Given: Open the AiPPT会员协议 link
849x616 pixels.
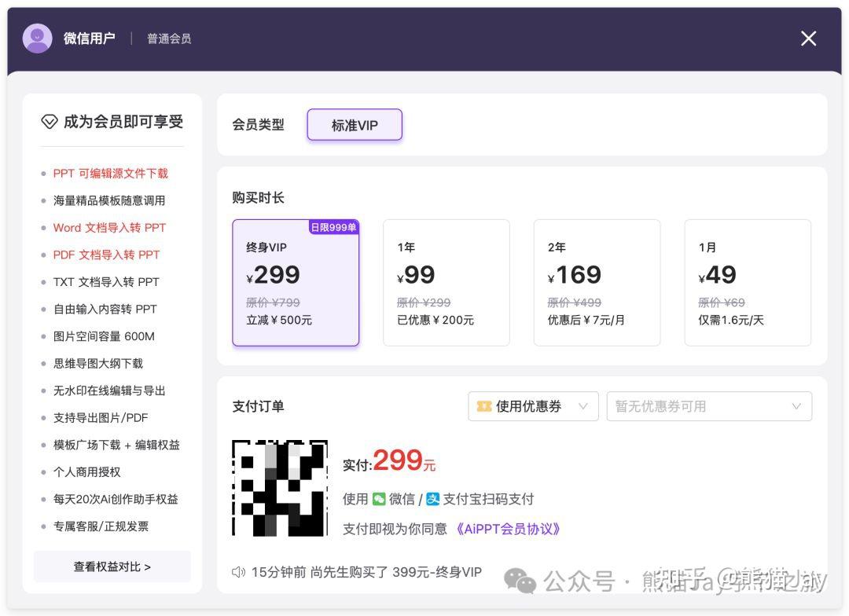Looking at the screenshot, I should pyautogui.click(x=507, y=529).
